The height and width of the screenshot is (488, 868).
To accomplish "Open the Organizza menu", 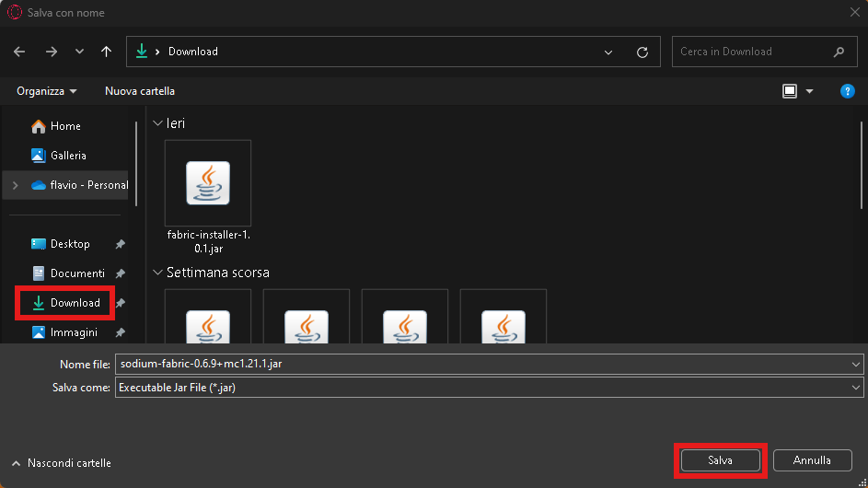I will (47, 91).
